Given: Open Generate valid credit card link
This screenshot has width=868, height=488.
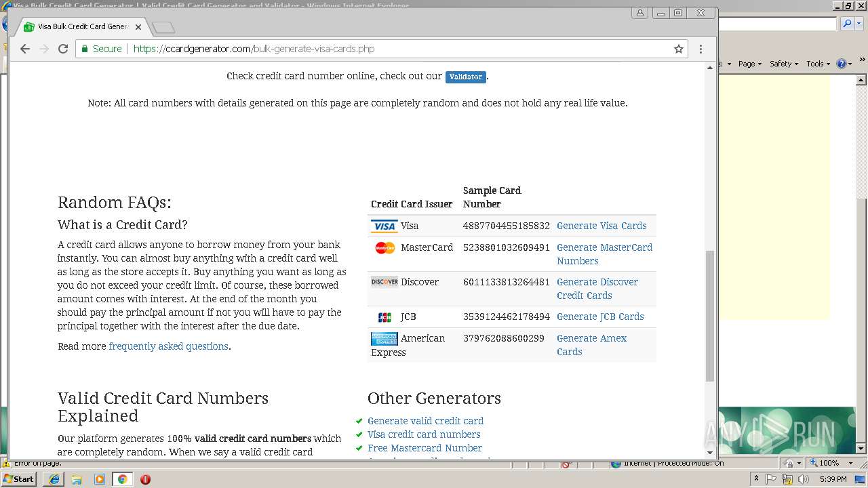Looking at the screenshot, I should [425, 421].
